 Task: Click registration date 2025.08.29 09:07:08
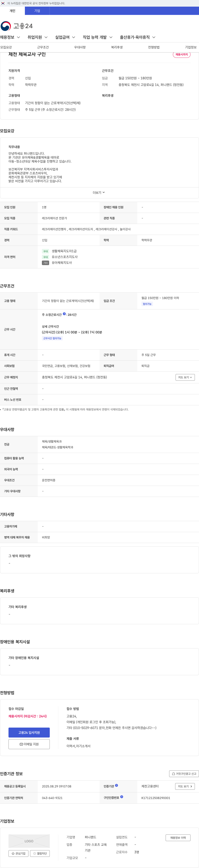[x=57, y=786]
